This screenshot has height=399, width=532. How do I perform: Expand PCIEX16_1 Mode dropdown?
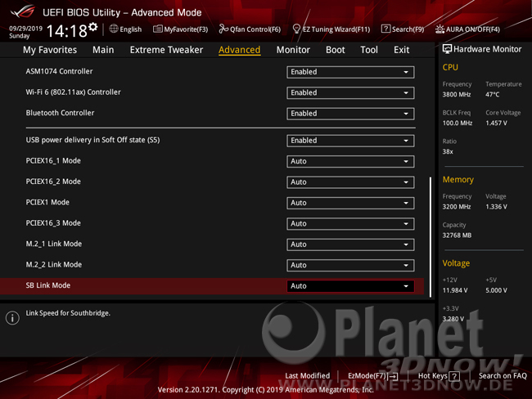click(350, 161)
